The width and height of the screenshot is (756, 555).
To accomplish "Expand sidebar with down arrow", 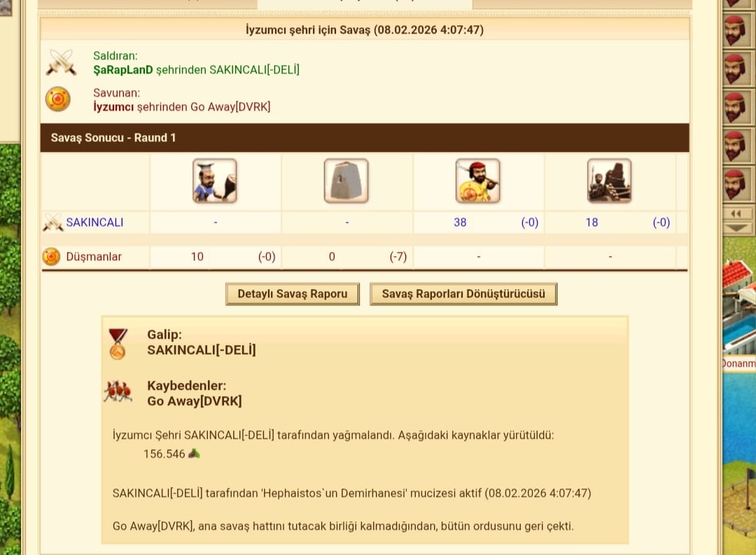I will click(x=736, y=227).
